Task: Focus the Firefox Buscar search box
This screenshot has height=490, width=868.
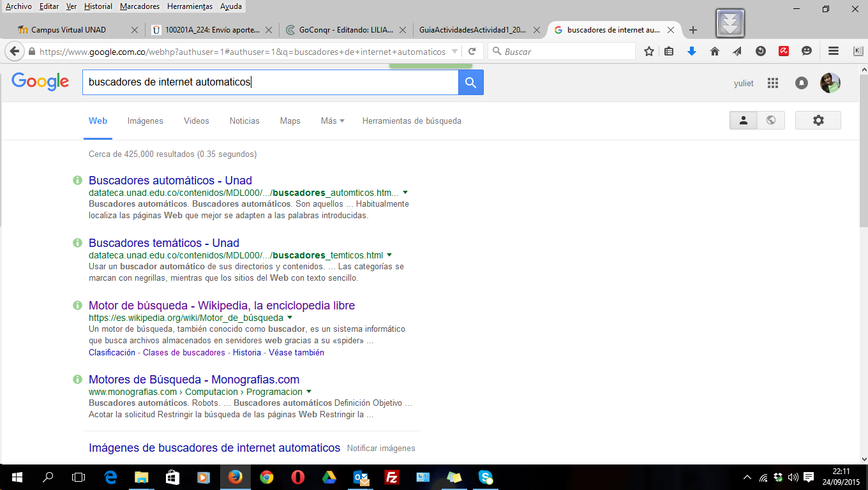Action: (562, 52)
